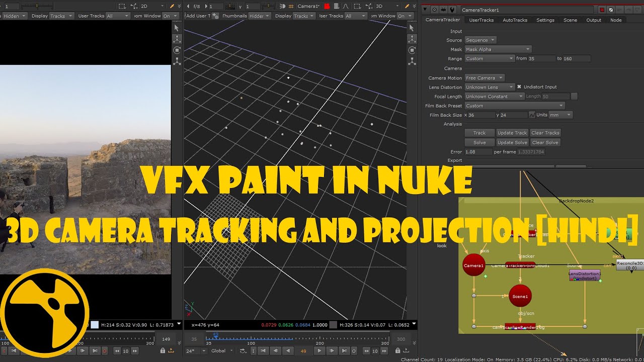This screenshot has height=362, width=644.
Task: Open the Focal Length Unknown Constant dropdown
Action: coord(494,96)
